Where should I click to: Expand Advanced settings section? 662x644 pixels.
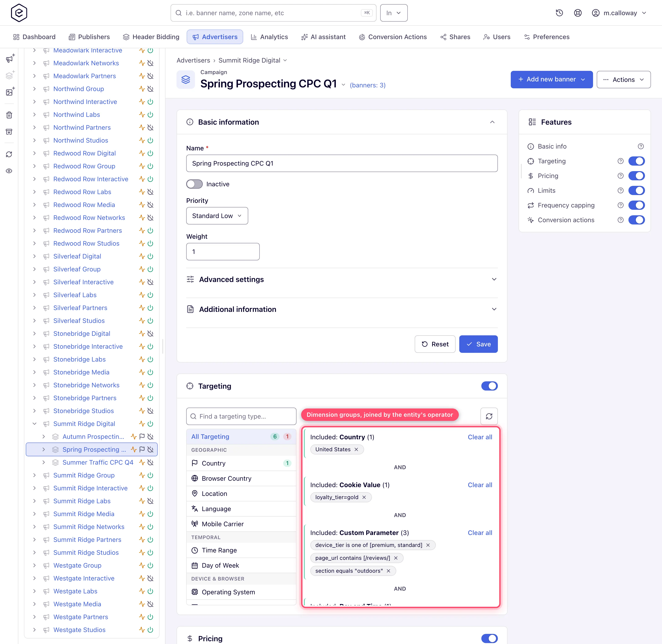(x=342, y=279)
